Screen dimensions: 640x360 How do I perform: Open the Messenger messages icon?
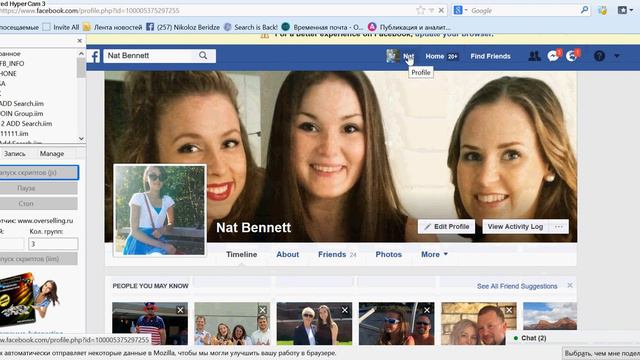click(553, 56)
